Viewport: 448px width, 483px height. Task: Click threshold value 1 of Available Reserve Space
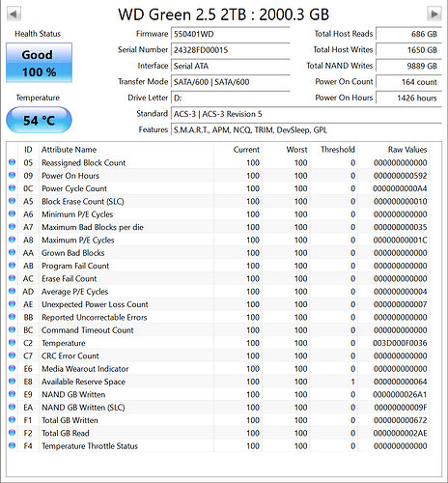(352, 382)
